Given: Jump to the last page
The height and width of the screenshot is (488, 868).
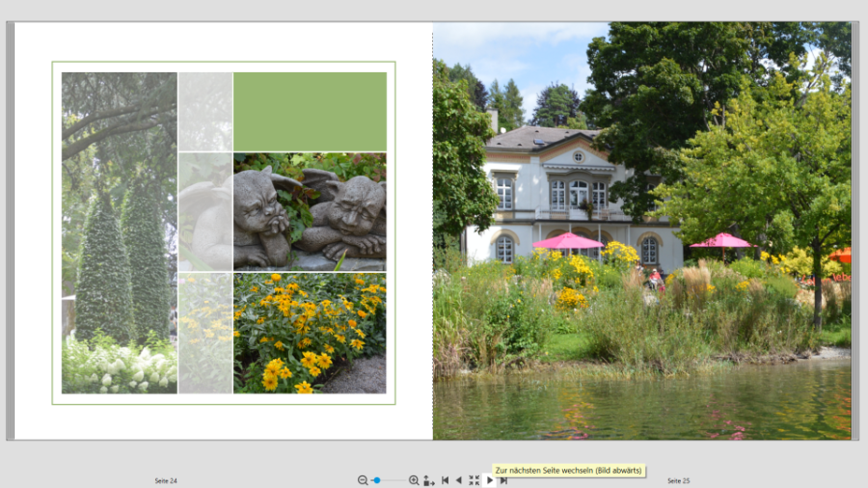Looking at the screenshot, I should (x=503, y=480).
